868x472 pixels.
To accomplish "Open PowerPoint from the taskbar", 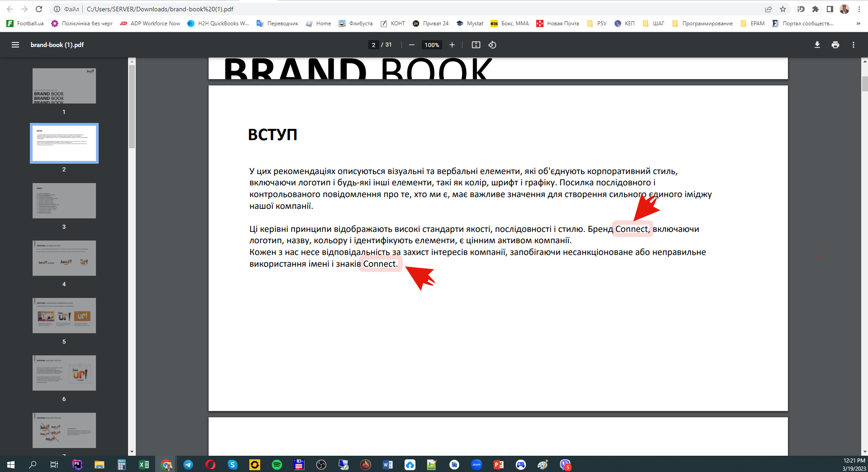I will point(499,464).
